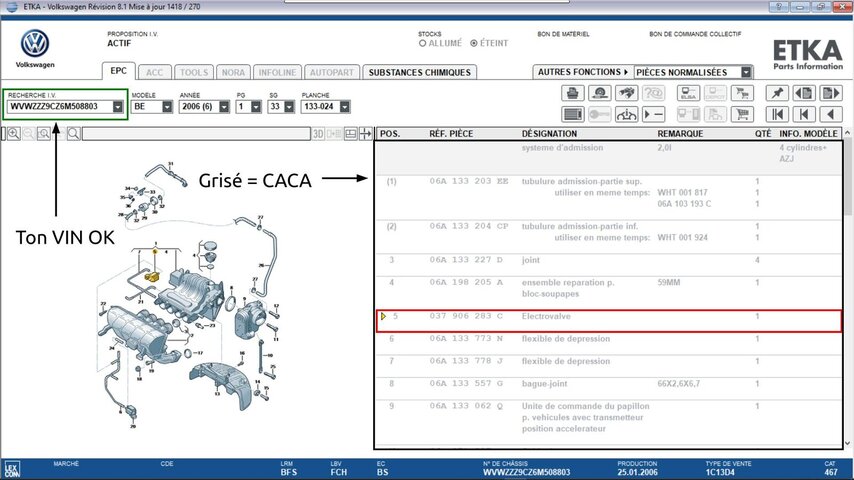This screenshot has width=854, height=480.
Task: Open the SG 33 dropdown
Action: 289,107
